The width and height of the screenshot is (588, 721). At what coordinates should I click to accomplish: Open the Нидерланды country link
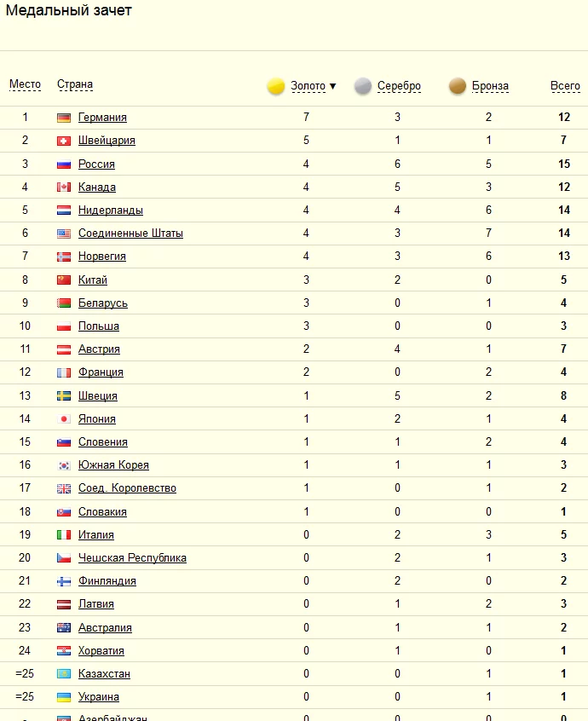[110, 211]
